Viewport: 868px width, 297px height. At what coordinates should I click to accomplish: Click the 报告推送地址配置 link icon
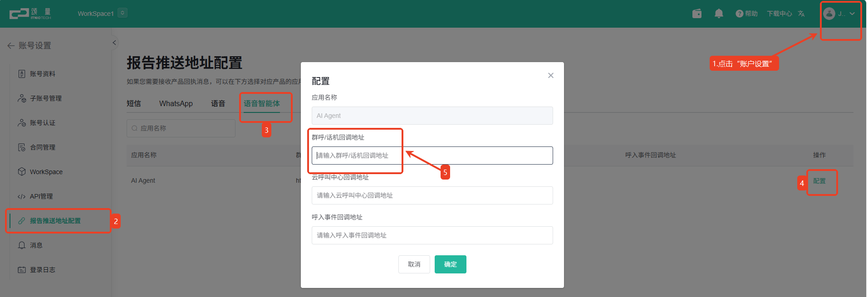click(x=21, y=221)
